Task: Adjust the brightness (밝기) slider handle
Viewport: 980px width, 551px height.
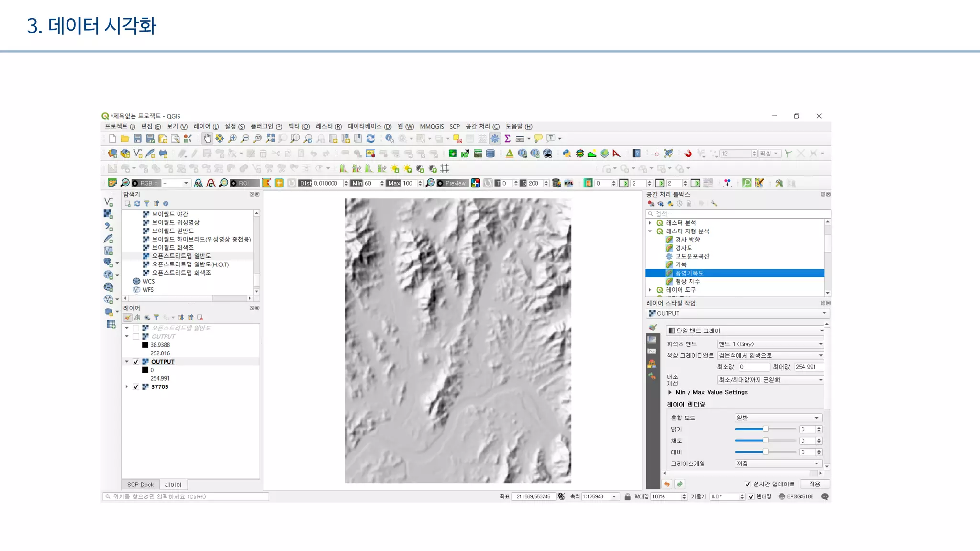Action: 766,429
